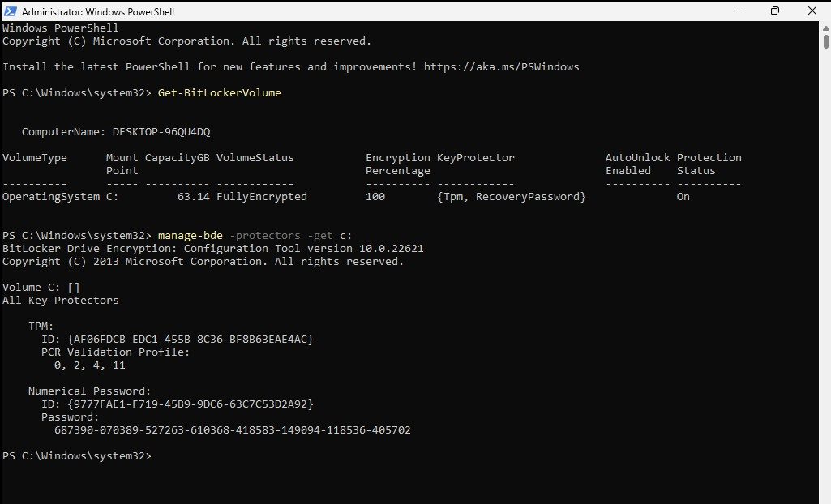831x504 pixels.
Task: Restore down the PowerShell window
Action: pos(775,11)
